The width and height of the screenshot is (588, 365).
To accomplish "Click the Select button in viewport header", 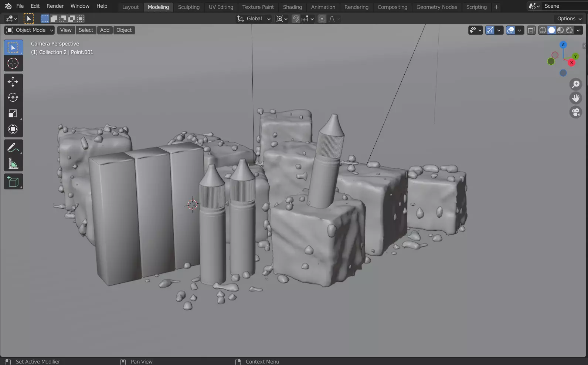I will click(86, 30).
